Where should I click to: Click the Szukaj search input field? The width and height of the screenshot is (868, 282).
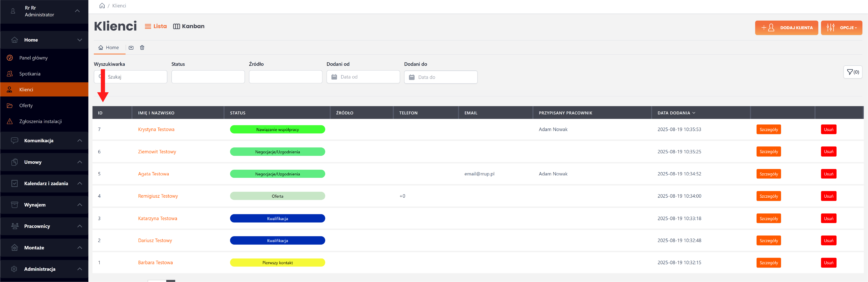click(x=135, y=77)
